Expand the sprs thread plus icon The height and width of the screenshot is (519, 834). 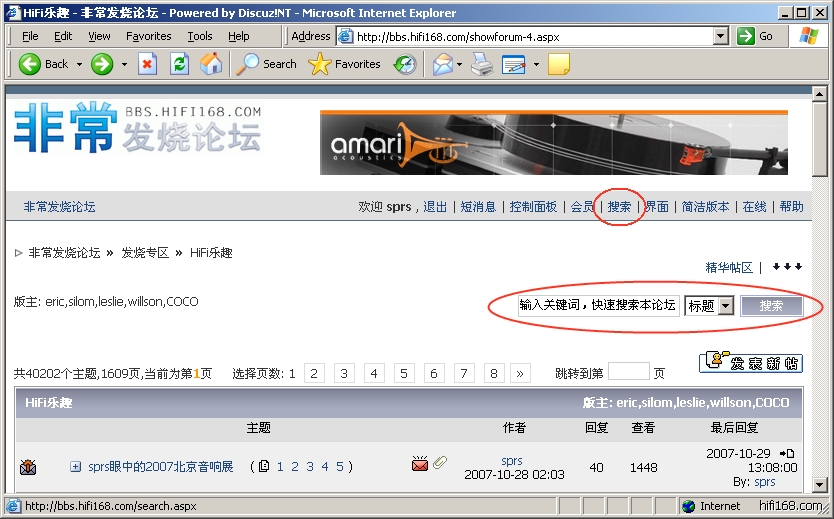[x=75, y=467]
